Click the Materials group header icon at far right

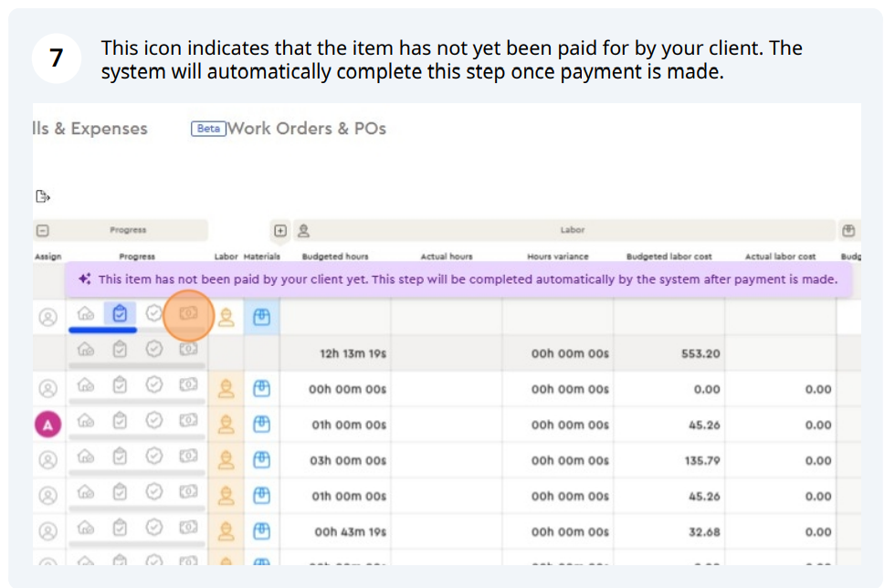tap(848, 231)
